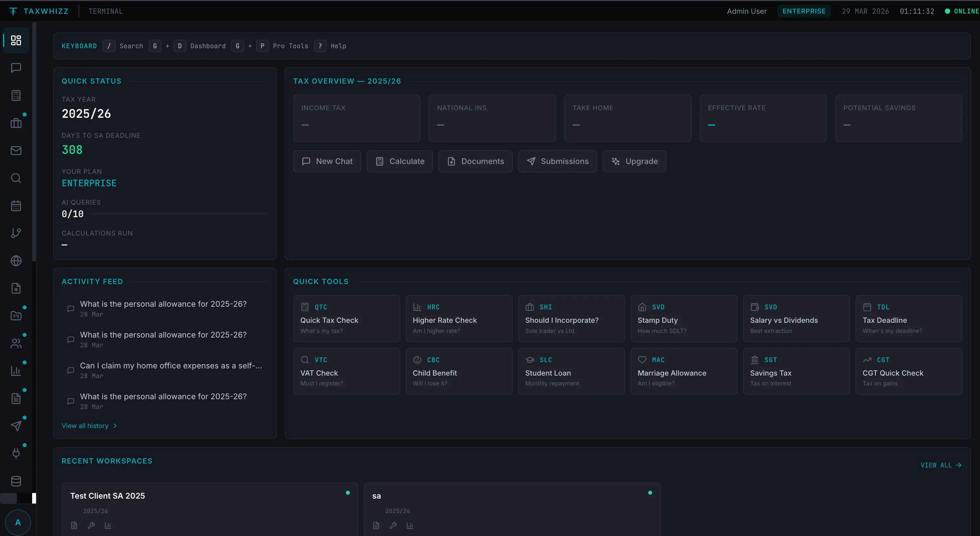Screen dimensions: 980x536
Task: Open the VAT Check tool card
Action: 347,371
